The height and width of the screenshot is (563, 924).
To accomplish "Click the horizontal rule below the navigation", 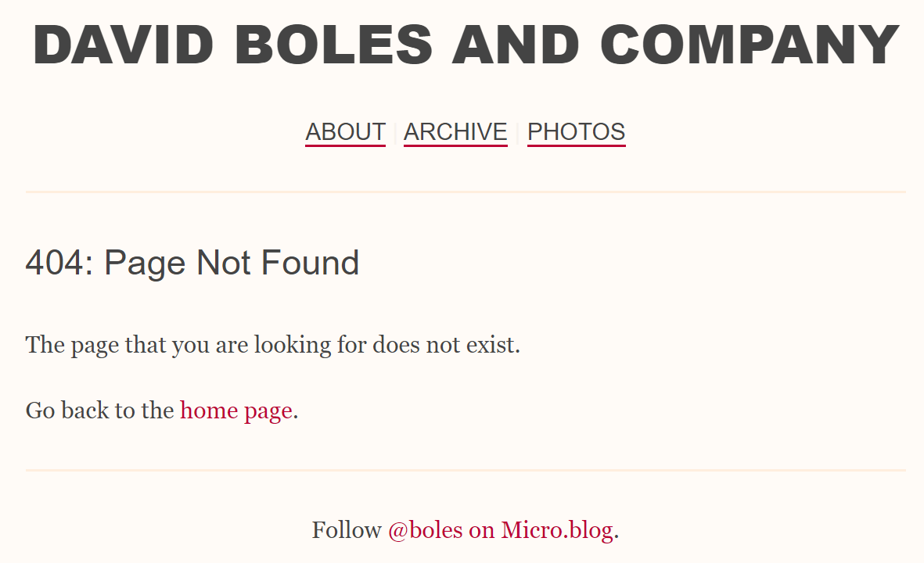I will pos(466,192).
